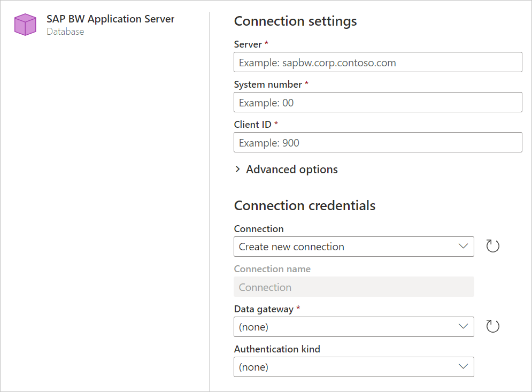Open the Connection dropdown arrow

[x=463, y=247]
